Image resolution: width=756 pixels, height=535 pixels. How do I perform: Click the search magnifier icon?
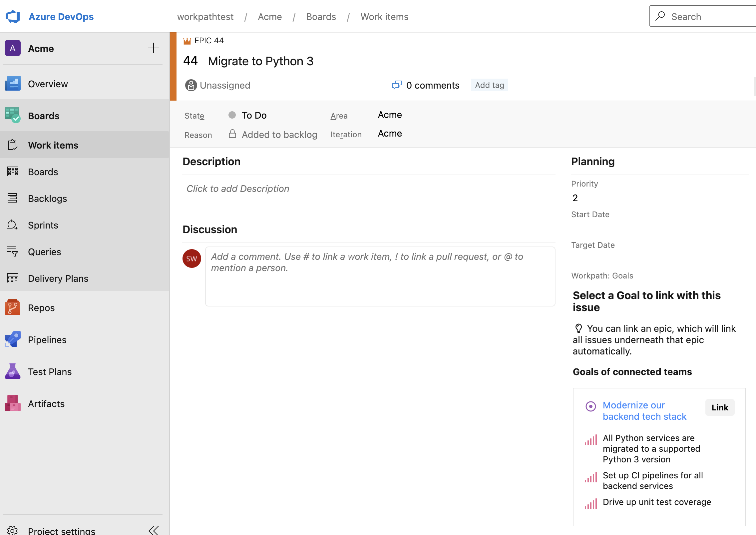pyautogui.click(x=660, y=16)
